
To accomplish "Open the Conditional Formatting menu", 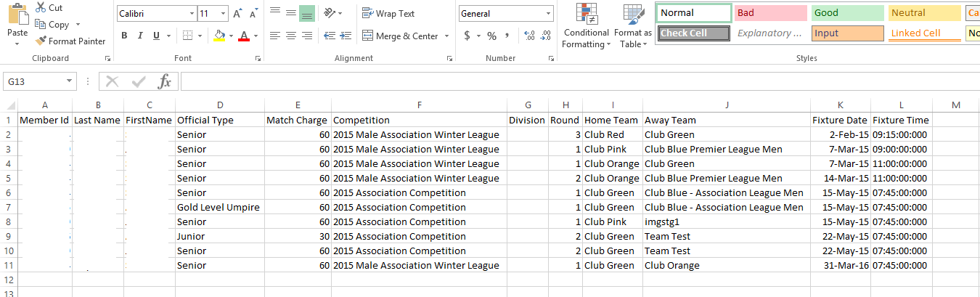I will click(x=587, y=28).
